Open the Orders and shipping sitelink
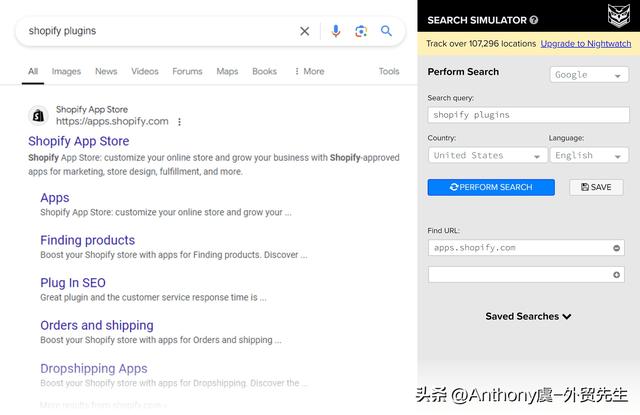 point(97,325)
